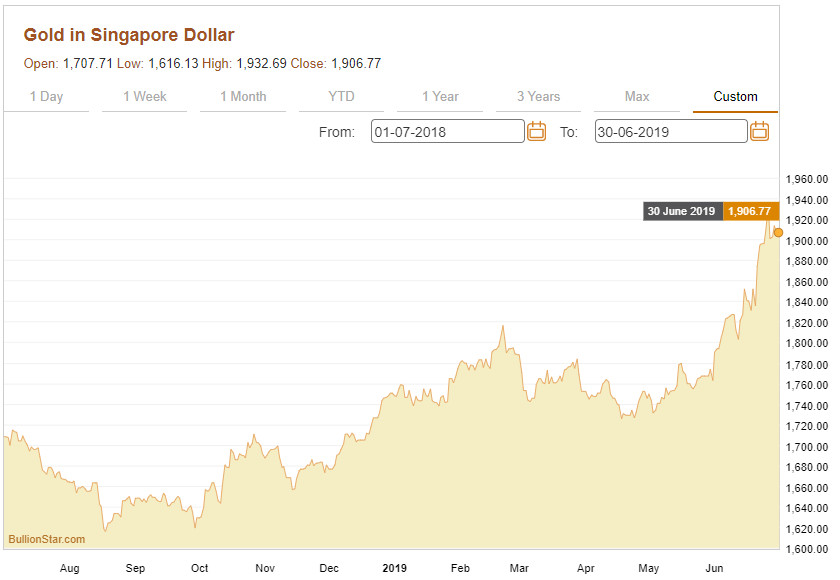This screenshot has height=580, width=840.
Task: Click the Gold in Singapore Dollar heading
Action: point(129,35)
